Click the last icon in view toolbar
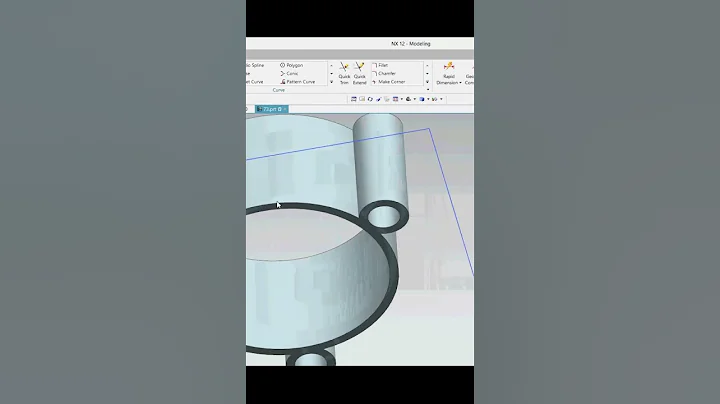Screen dimensions: 720x404 (434, 99)
